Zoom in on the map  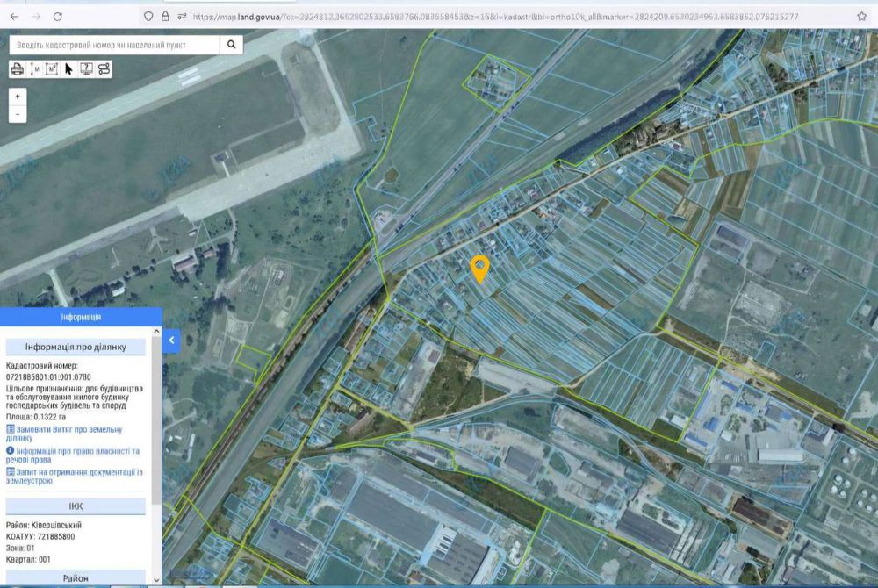pos(18,97)
